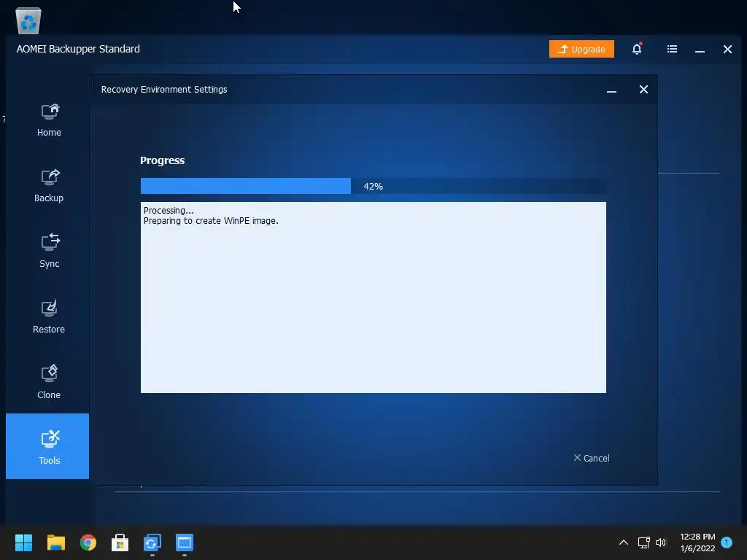Image resolution: width=747 pixels, height=560 pixels.
Task: Open the AOMEI hamburger menu icon
Action: tap(672, 49)
